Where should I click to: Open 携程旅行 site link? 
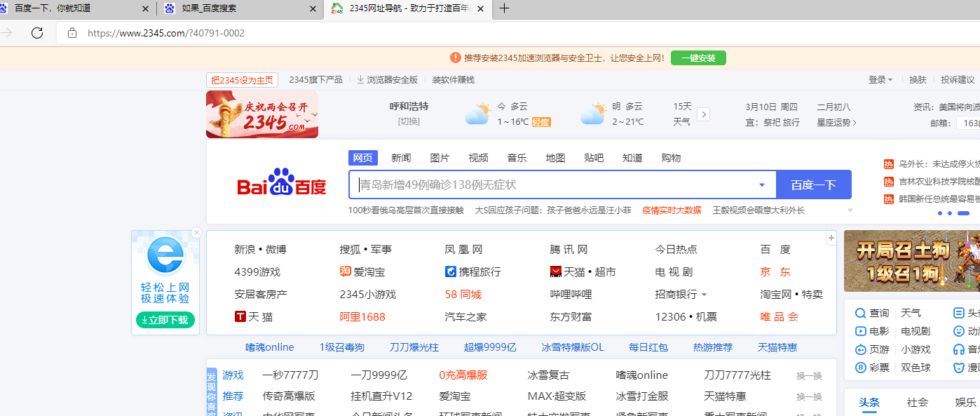click(x=472, y=271)
